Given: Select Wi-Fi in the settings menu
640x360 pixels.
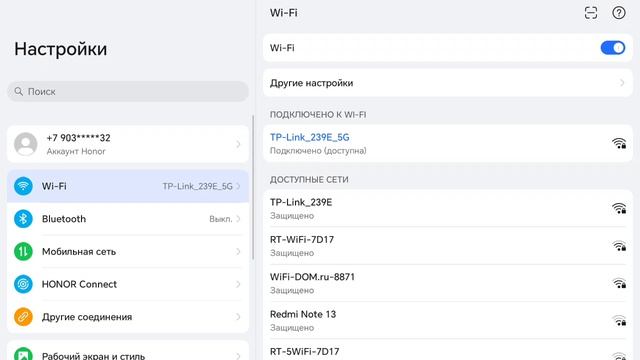Looking at the screenshot, I should click(128, 186).
